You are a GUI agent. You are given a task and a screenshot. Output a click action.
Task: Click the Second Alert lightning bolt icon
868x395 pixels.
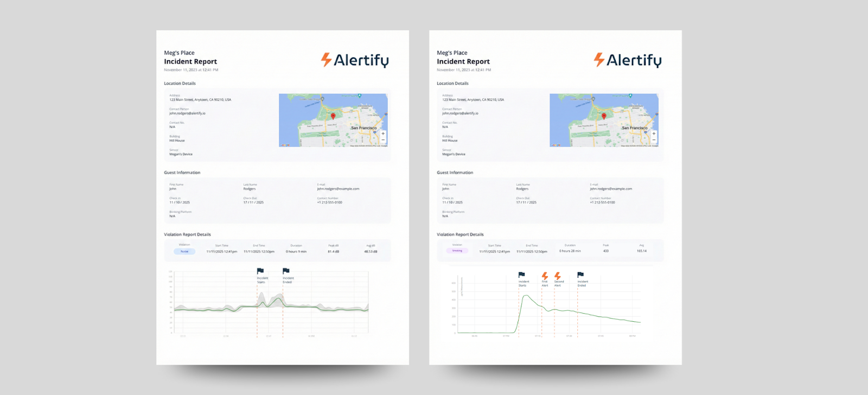[557, 276]
